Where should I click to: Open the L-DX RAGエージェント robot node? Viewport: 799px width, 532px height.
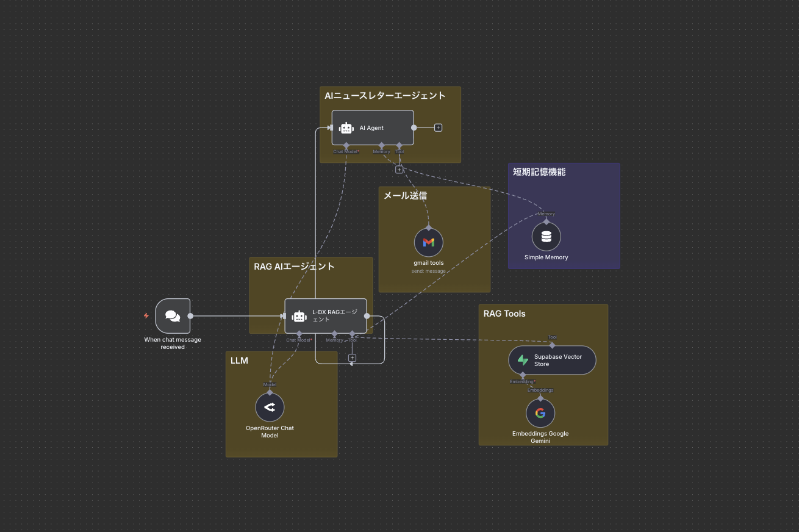(x=299, y=316)
